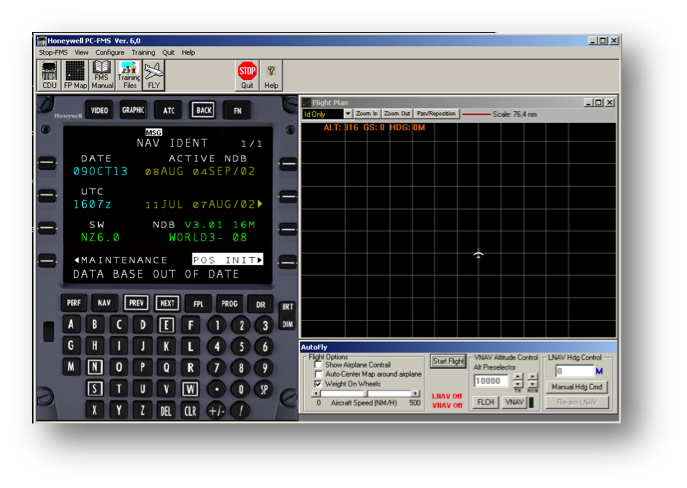Select the ATC key on CDU
The height and width of the screenshot is (488, 687).
pos(169,110)
